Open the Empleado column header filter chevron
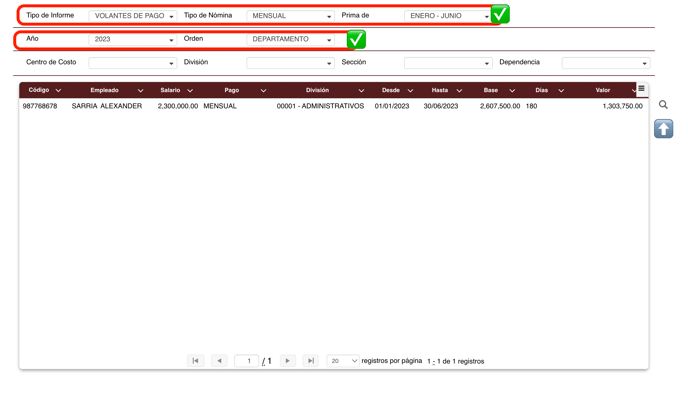This screenshot has width=688, height=399. [x=140, y=90]
